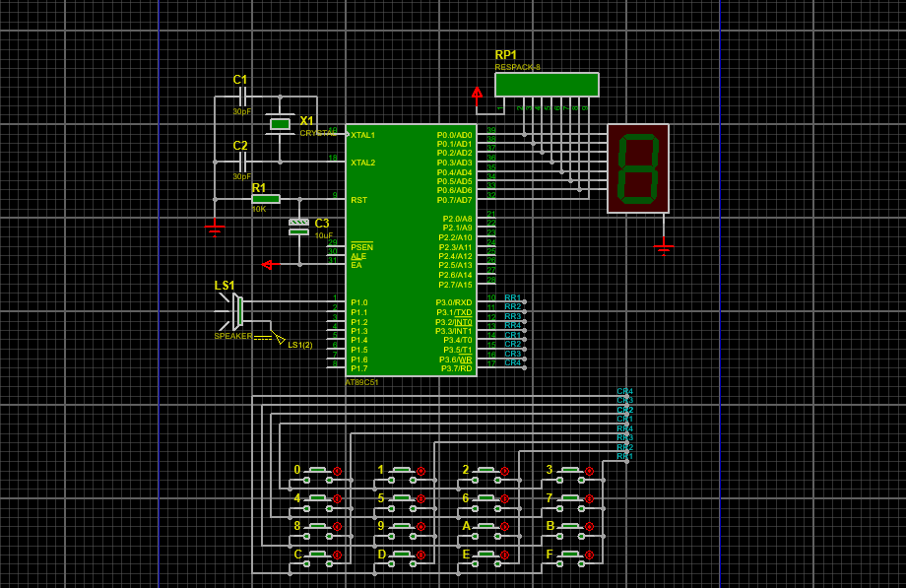Screen dimensions: 906x588
Task: Click the ground terminal below capacitor C2
Action: tap(215, 228)
